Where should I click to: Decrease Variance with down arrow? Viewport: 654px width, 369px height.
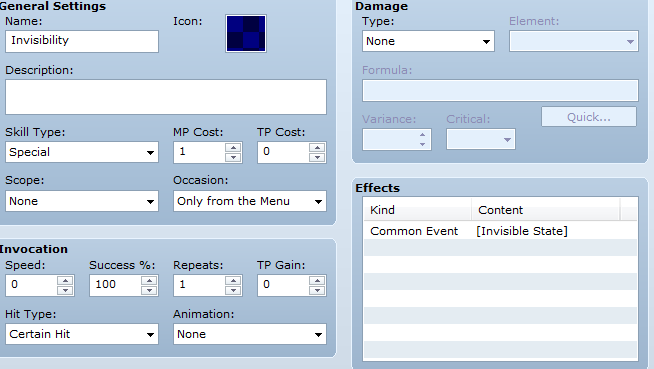[422, 144]
